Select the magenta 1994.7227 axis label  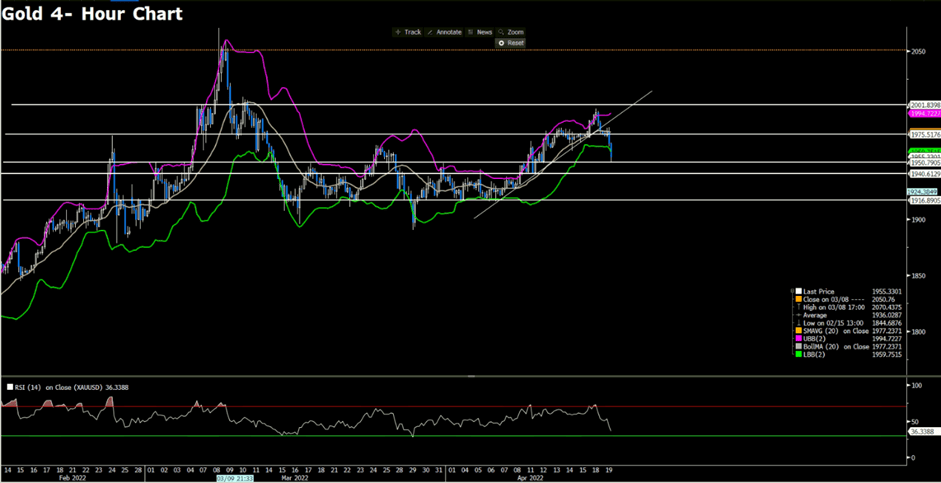click(x=925, y=113)
